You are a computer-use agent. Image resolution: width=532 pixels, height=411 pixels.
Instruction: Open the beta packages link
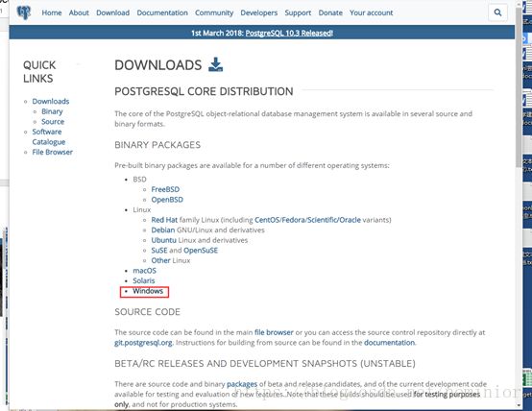(242, 384)
